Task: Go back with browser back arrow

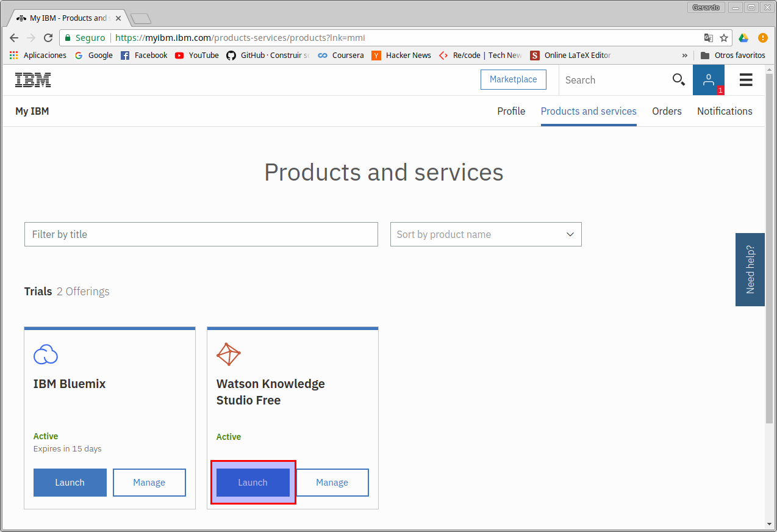Action: click(14, 38)
